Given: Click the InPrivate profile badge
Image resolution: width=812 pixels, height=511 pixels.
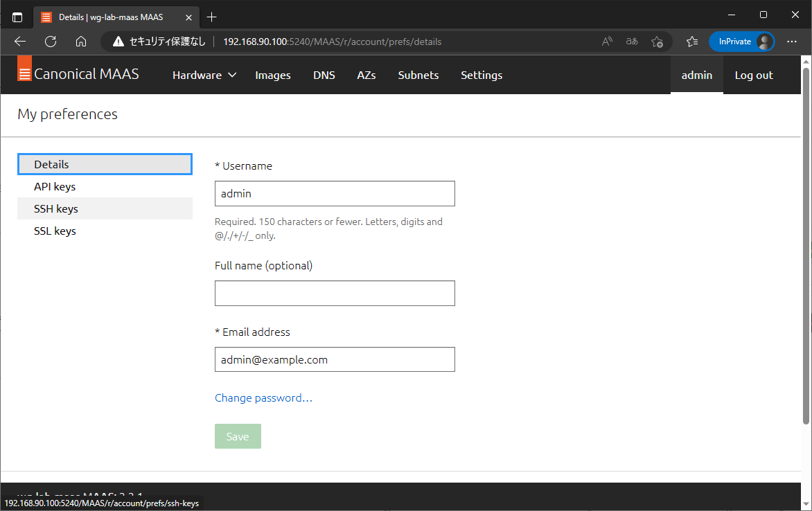Looking at the screenshot, I should click(x=741, y=42).
